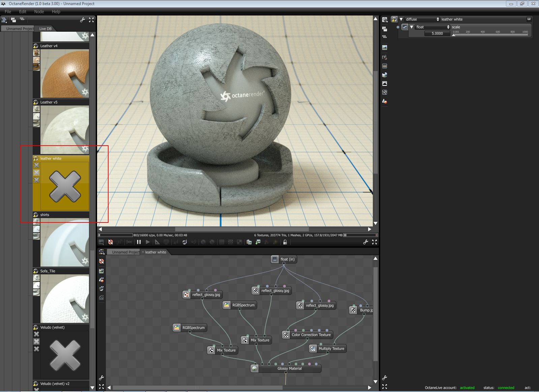The width and height of the screenshot is (539, 392).
Task: Select the Leather v4 material thumbnail
Action: click(x=65, y=73)
